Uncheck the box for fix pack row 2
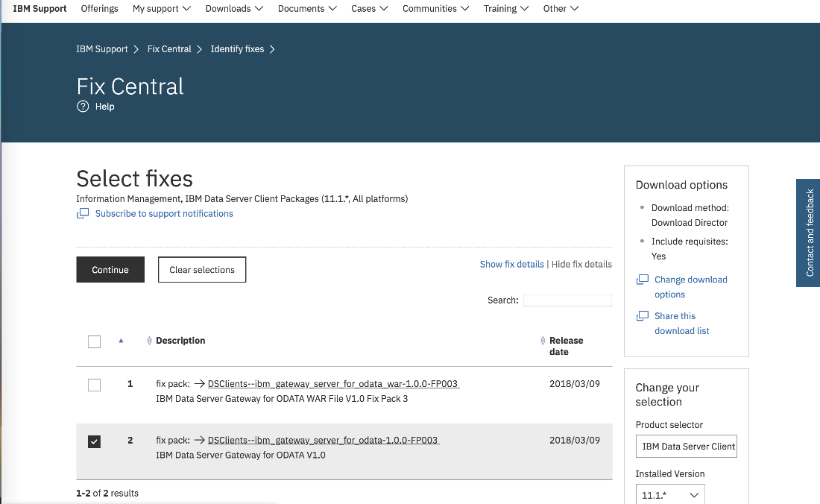The image size is (820, 504). pos(94,442)
